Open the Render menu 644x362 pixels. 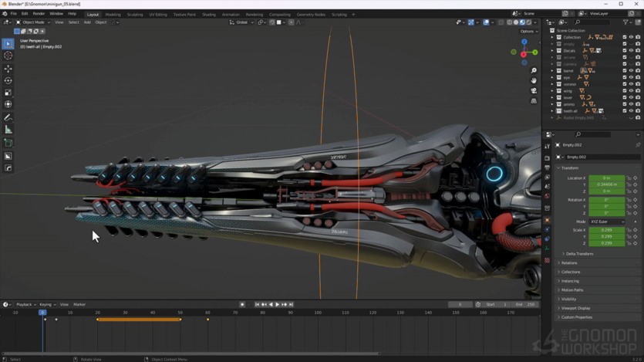coord(39,14)
